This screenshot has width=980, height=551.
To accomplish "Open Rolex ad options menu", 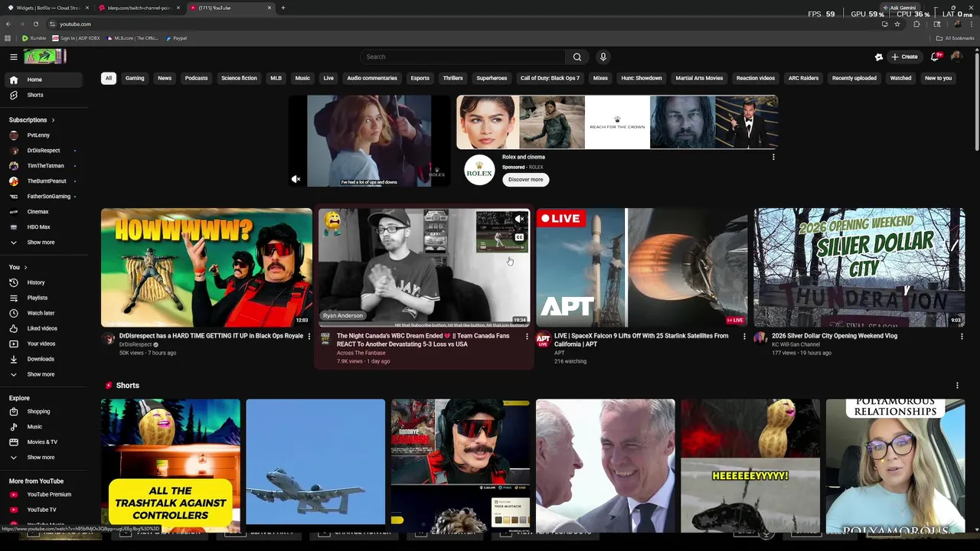I will (x=773, y=157).
